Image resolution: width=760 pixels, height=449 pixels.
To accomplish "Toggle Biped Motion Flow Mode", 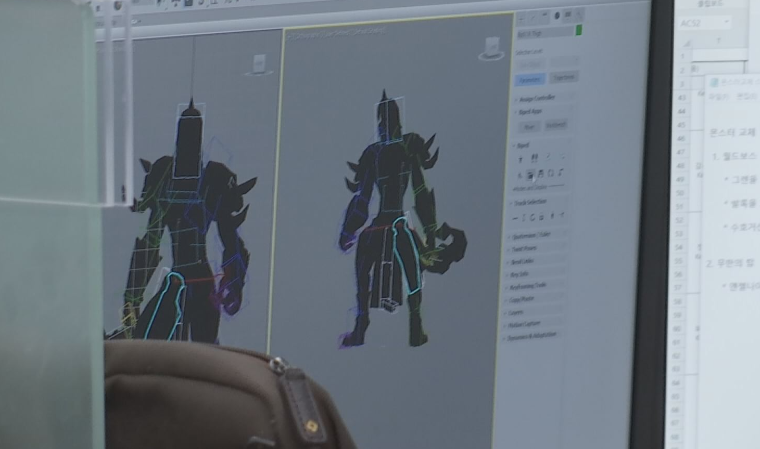I will (x=549, y=157).
